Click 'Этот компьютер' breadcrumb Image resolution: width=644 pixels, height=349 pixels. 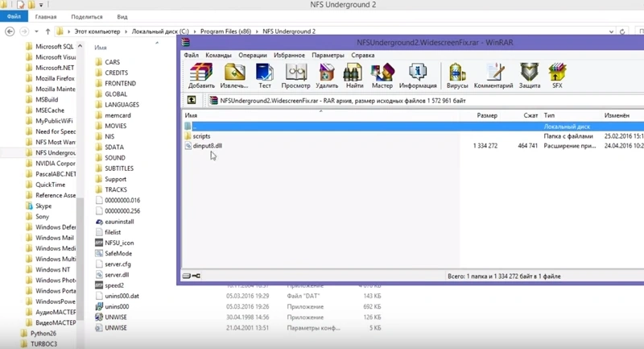click(97, 31)
